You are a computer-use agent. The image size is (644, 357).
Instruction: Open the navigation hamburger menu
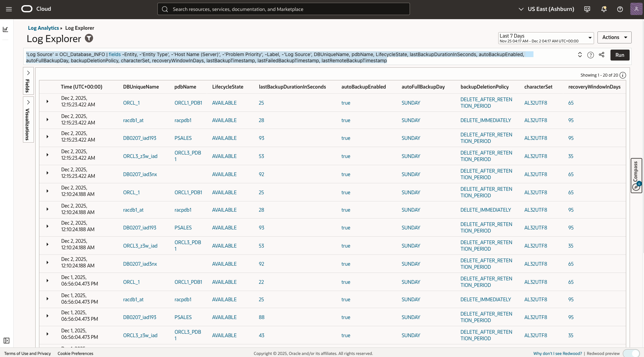tap(9, 9)
